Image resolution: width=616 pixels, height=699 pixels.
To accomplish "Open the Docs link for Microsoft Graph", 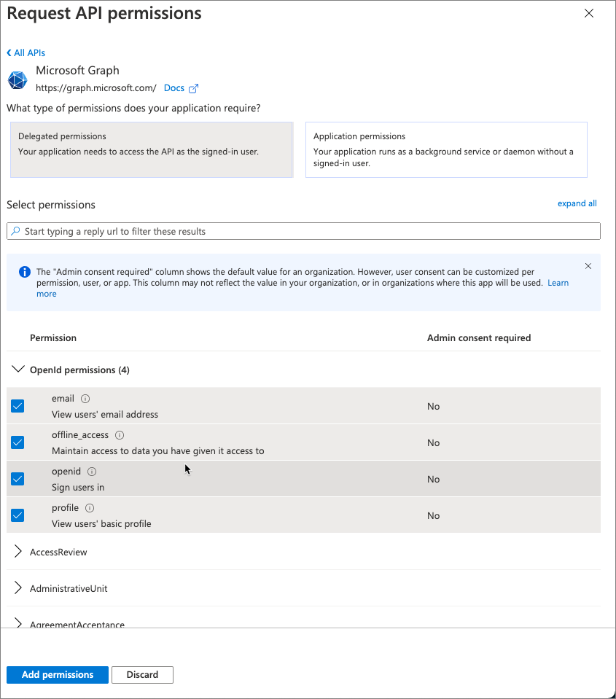I will coord(174,88).
